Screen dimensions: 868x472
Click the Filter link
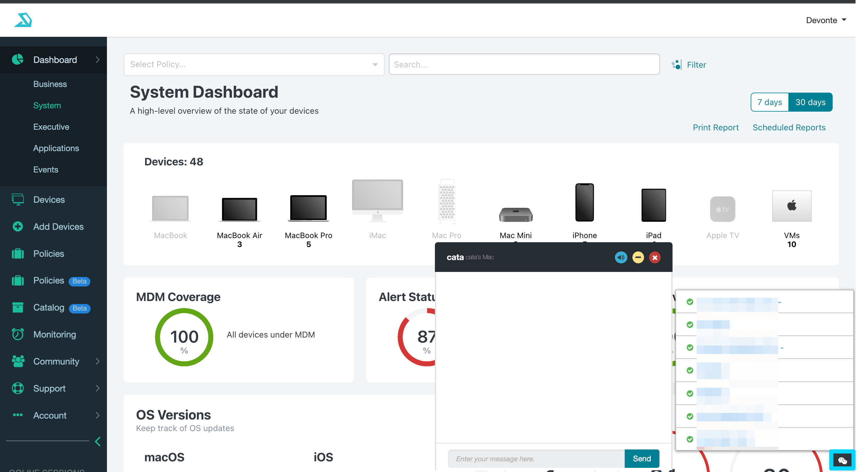point(696,65)
